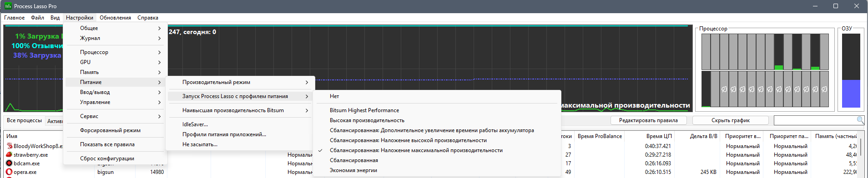
Task: Select the opera.exe process row
Action: click(25, 172)
